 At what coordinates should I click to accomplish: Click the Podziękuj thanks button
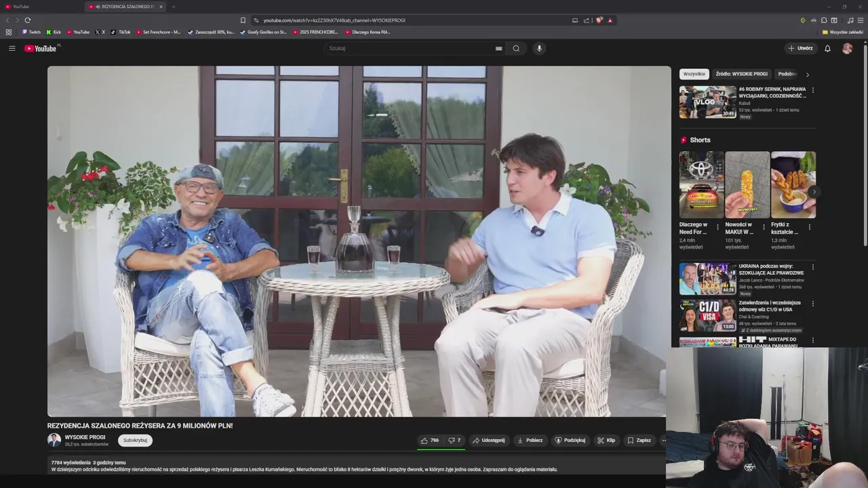pos(570,441)
